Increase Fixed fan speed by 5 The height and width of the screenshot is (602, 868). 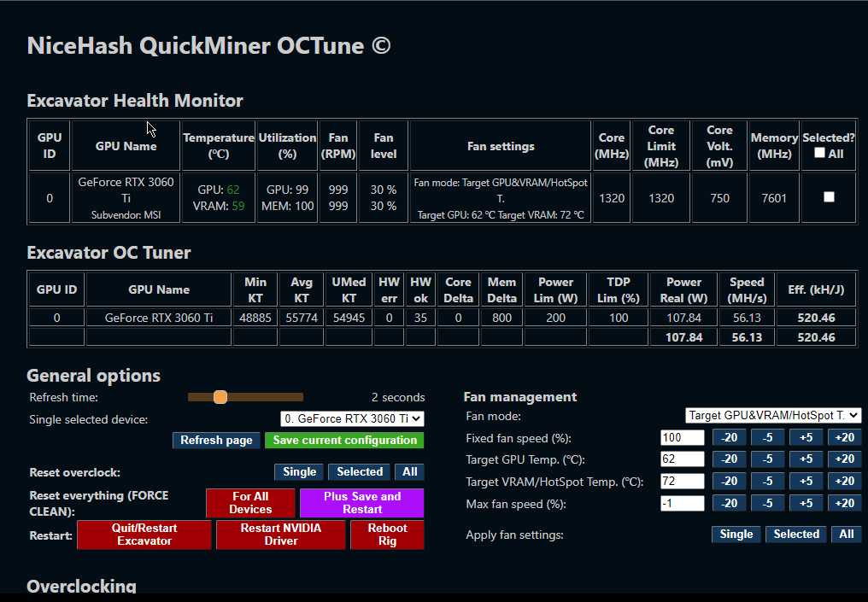pos(806,438)
